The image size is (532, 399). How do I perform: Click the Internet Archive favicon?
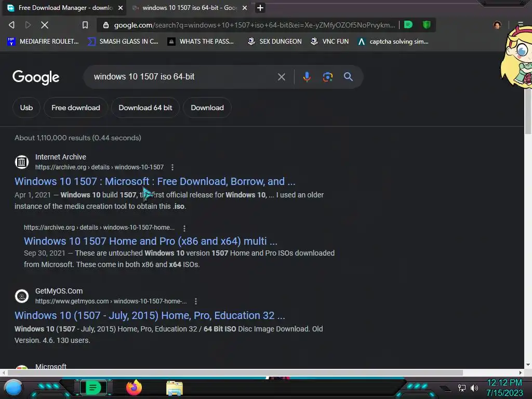tap(22, 162)
